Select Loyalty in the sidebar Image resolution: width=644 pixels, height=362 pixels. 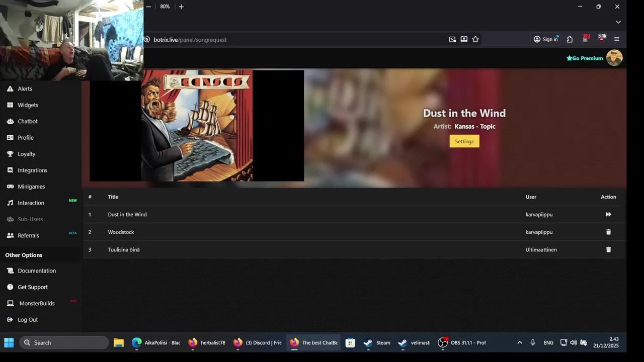click(x=27, y=154)
